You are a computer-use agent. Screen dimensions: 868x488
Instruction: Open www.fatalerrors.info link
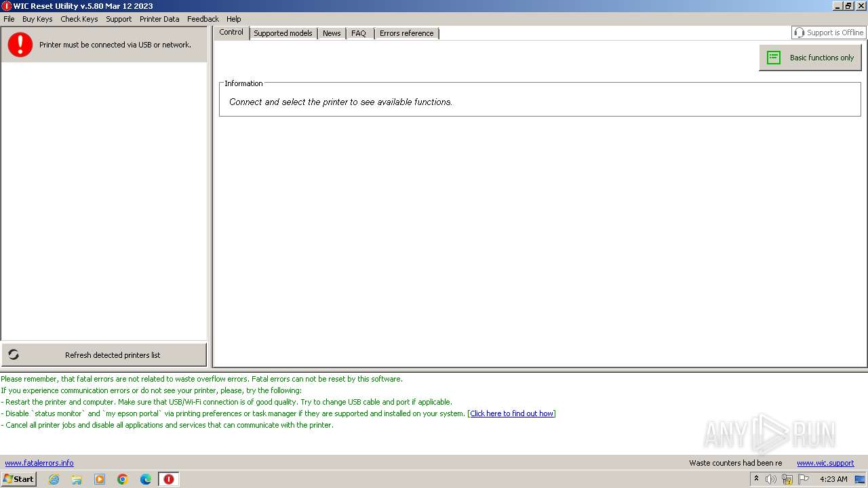click(39, 463)
